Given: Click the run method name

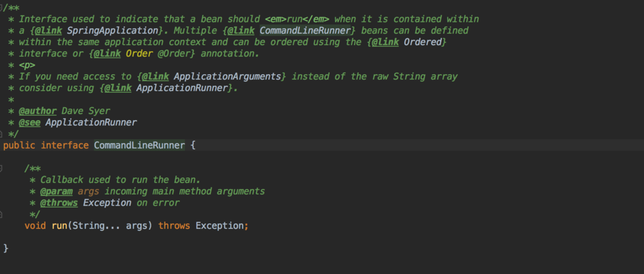Looking at the screenshot, I should click(59, 226).
